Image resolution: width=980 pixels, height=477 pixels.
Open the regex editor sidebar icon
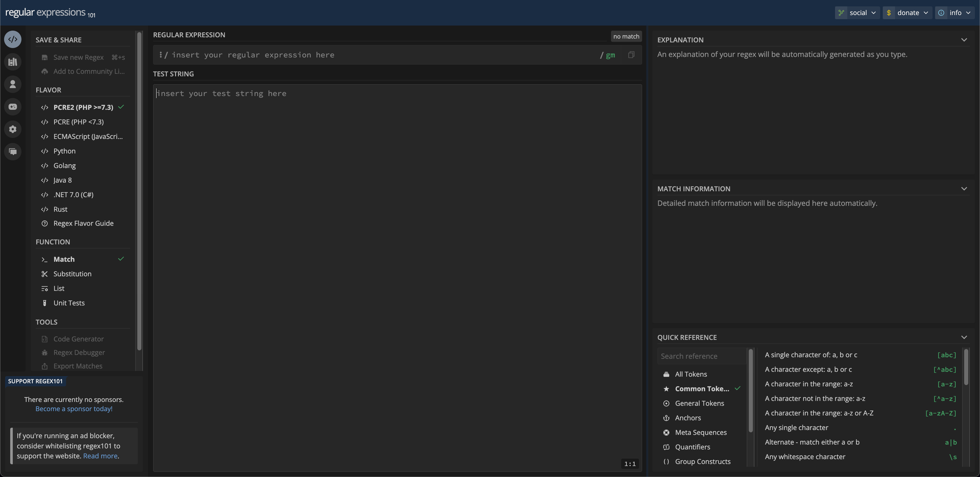click(13, 39)
